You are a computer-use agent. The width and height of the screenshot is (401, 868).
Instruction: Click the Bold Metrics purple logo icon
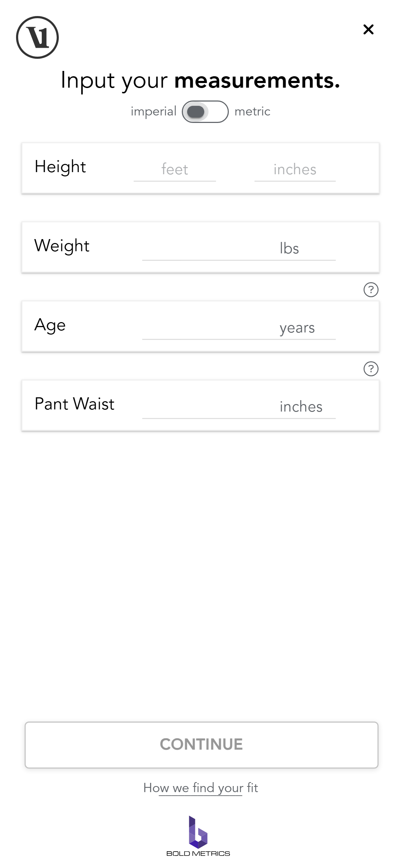point(198,832)
